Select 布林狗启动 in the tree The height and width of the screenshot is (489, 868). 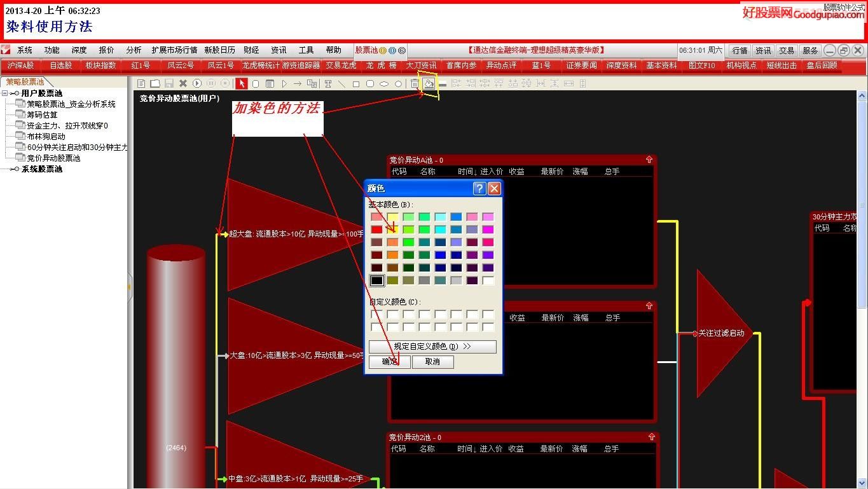[x=46, y=137]
